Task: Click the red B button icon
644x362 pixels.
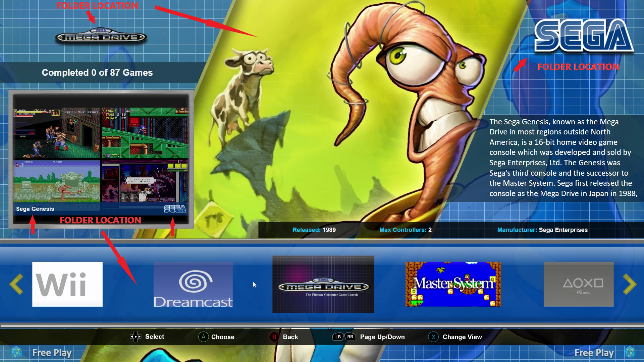Action: click(x=274, y=337)
